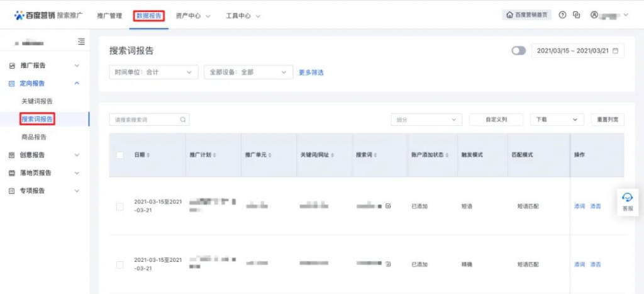This screenshot has width=644, height=294.
Task: Check the second data row checkbox
Action: click(x=120, y=265)
